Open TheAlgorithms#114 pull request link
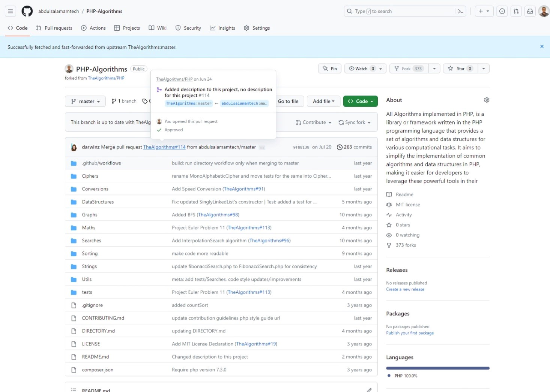The height and width of the screenshot is (392, 550). coord(164,147)
